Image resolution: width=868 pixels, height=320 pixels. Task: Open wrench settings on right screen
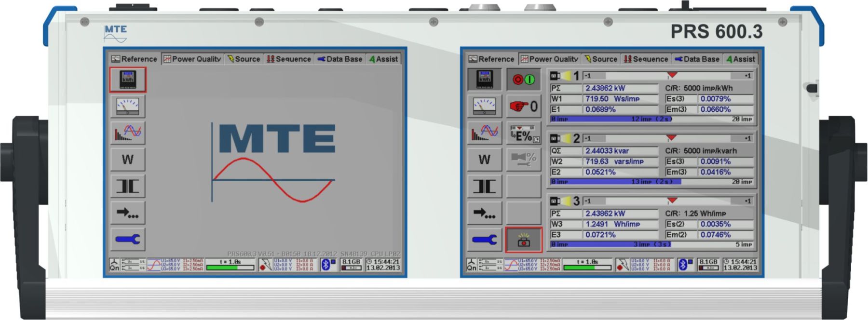coord(485,239)
